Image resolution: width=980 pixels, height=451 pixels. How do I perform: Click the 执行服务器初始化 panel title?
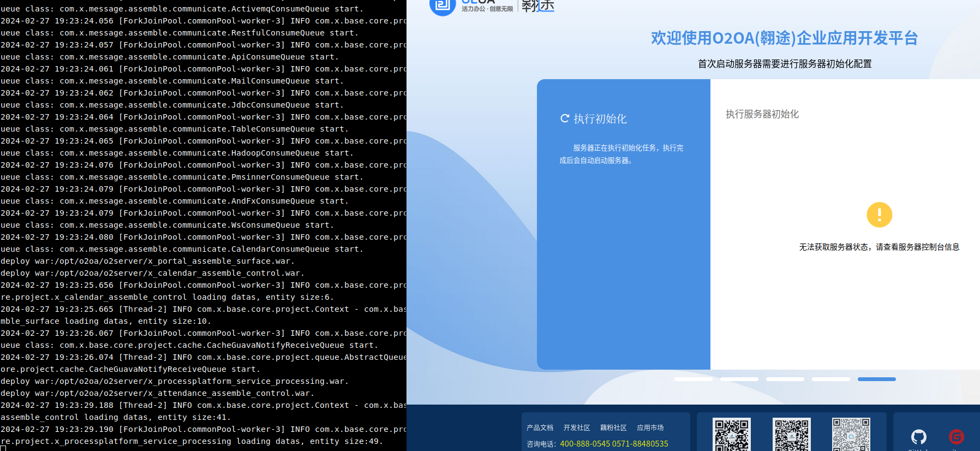click(x=762, y=114)
